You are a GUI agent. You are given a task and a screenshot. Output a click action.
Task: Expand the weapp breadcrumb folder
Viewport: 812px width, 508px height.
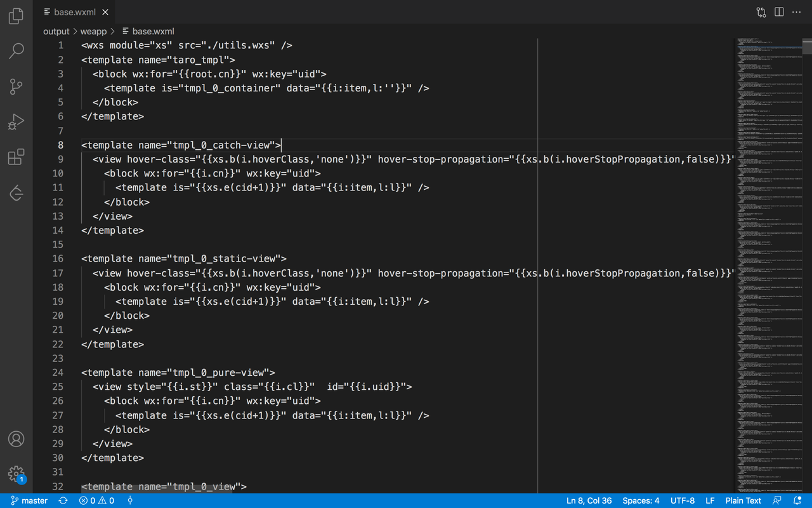click(93, 31)
